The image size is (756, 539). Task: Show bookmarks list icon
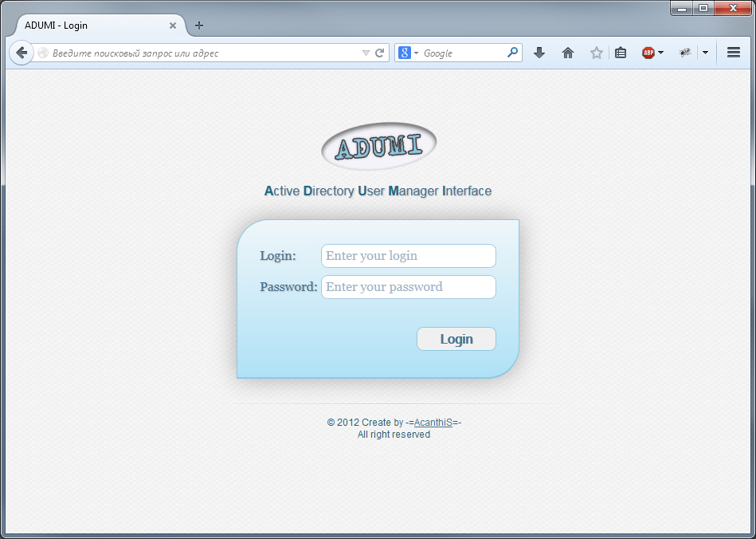(x=621, y=53)
